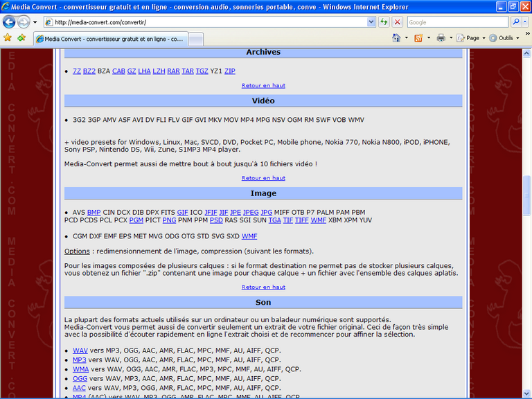Open search provider options dropdown
532x399 pixels.
[x=525, y=22]
